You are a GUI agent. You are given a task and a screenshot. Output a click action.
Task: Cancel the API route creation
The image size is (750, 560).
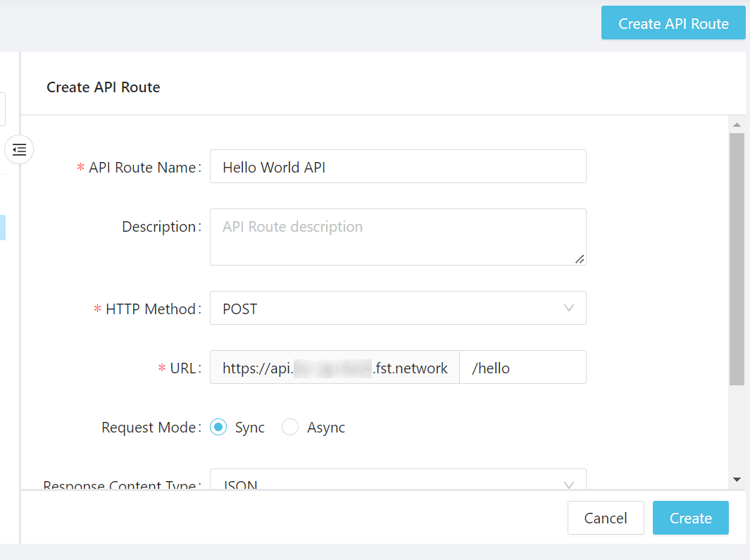pos(606,518)
